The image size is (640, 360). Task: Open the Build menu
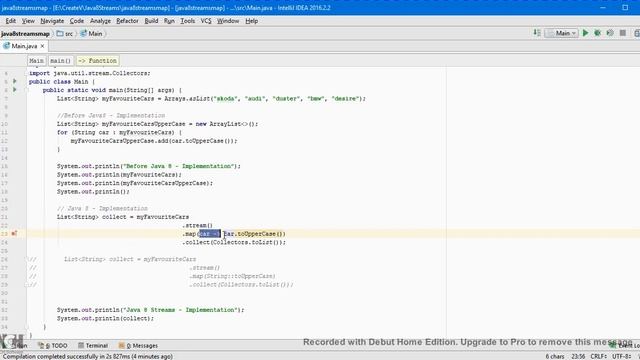[x=151, y=21]
